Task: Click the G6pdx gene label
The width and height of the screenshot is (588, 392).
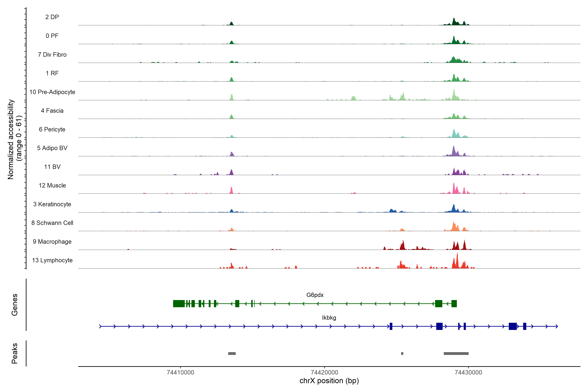Action: [x=315, y=295]
